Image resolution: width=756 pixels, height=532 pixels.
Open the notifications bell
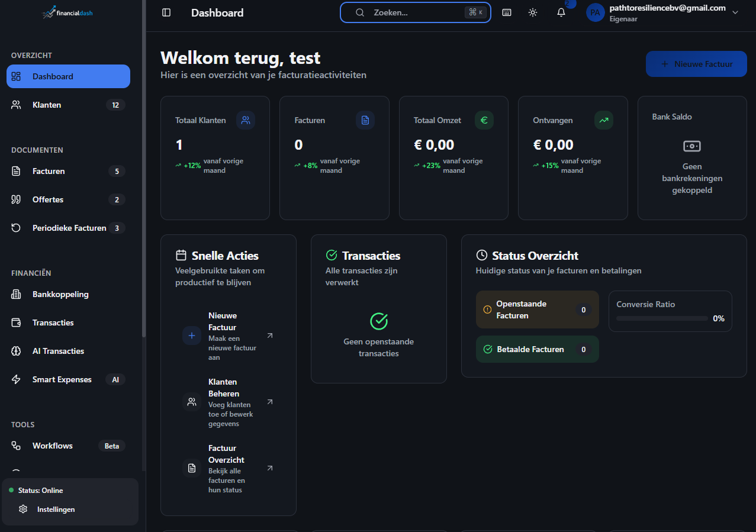pos(561,12)
